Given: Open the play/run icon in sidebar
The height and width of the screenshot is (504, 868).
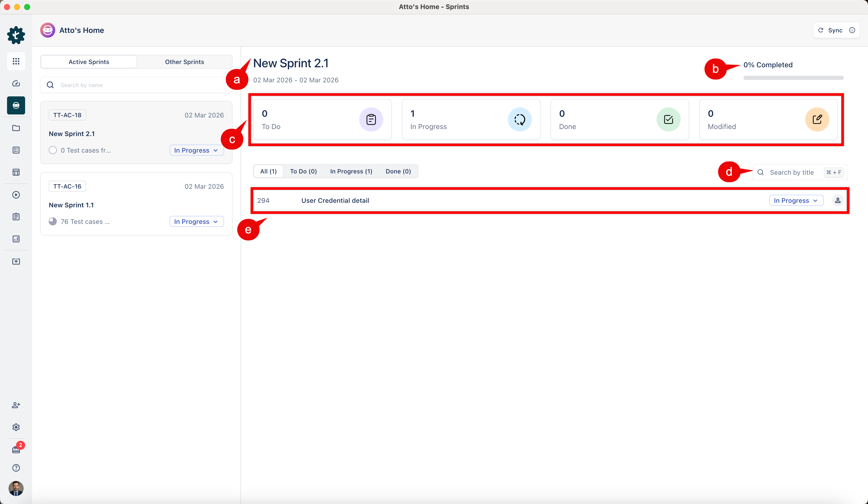Looking at the screenshot, I should click(16, 195).
